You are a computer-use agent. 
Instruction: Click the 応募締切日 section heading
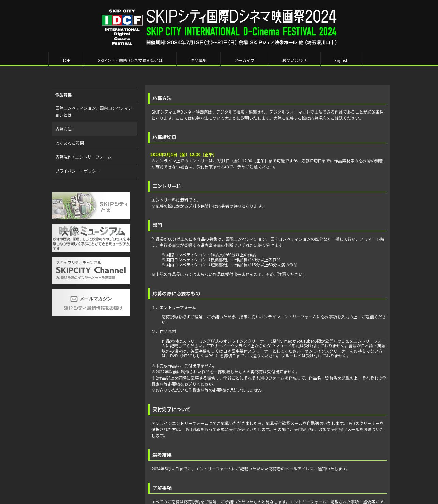164,137
